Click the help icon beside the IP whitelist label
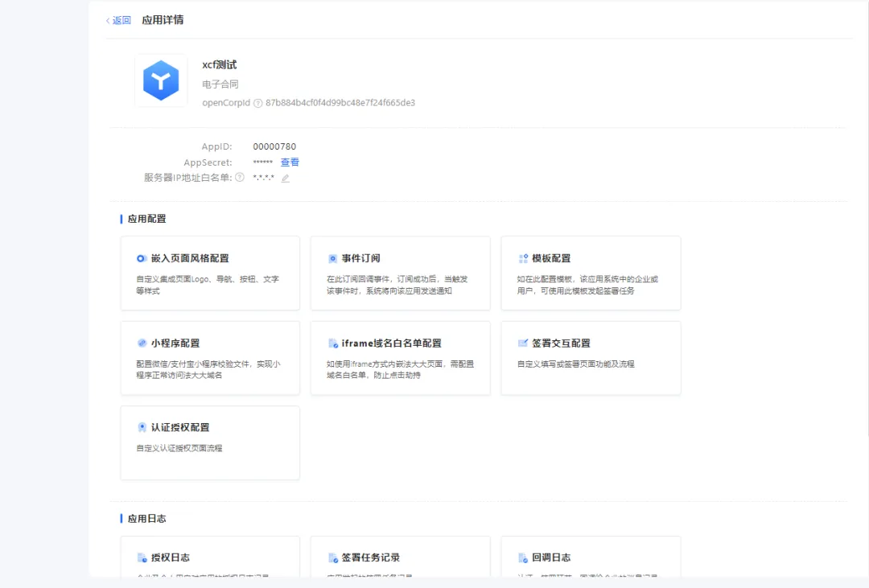869x588 pixels. pos(239,178)
